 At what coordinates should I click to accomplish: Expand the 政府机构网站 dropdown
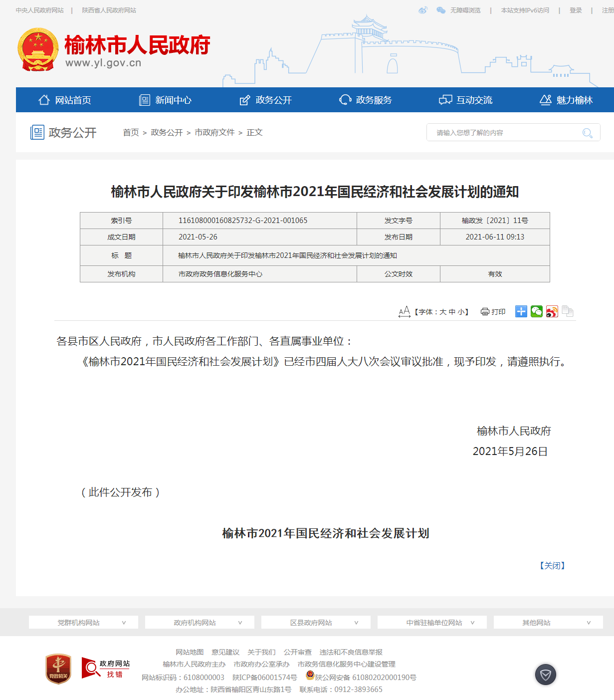pyautogui.click(x=200, y=623)
